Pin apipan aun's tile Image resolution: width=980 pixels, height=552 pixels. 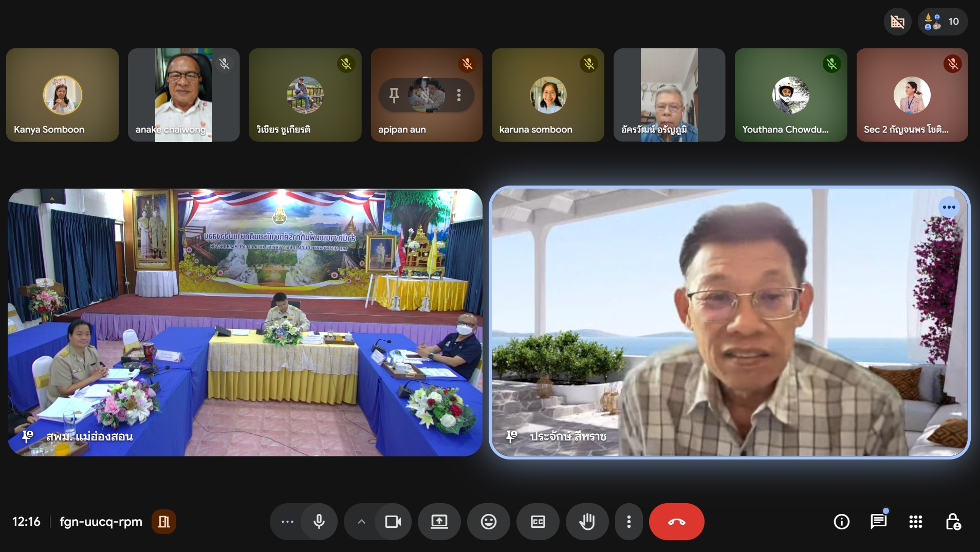point(394,95)
